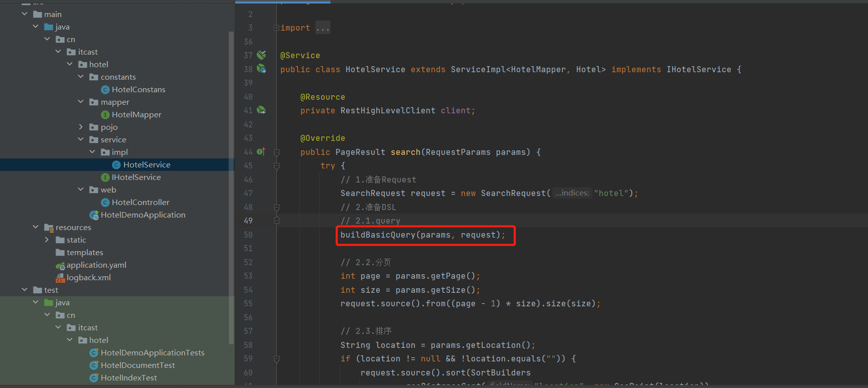Click the pojo package folder icon

(x=94, y=127)
